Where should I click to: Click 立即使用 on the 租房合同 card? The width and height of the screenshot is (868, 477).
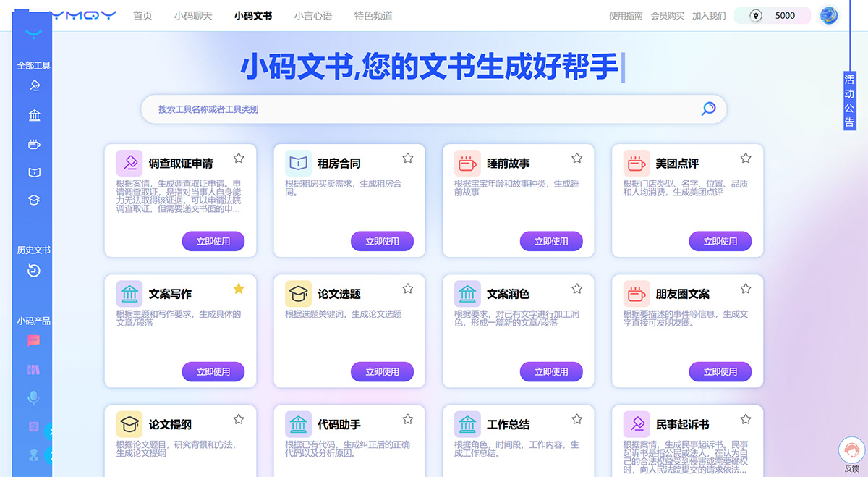(383, 241)
